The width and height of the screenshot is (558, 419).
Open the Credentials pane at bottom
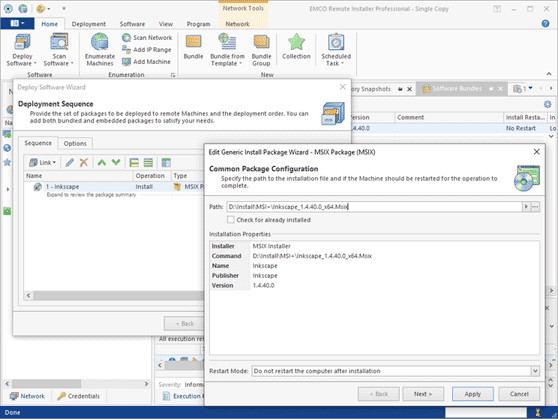tap(78, 396)
